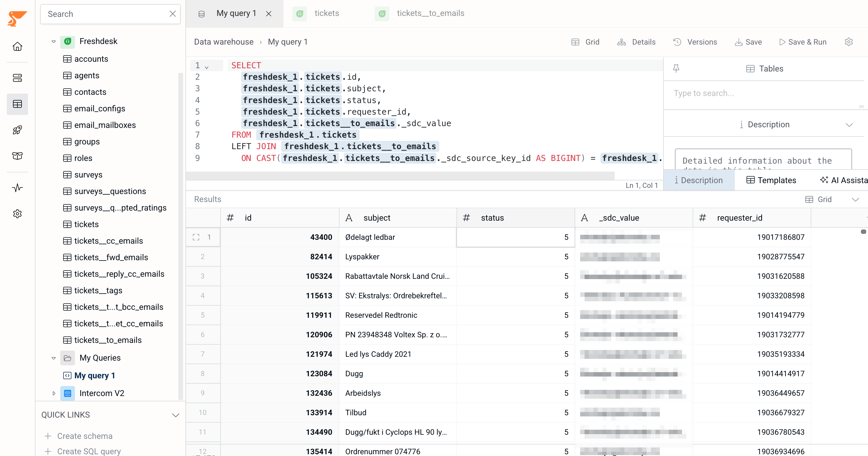Select the data warehouse table icon in sidebar
The width and height of the screenshot is (868, 456).
(17, 104)
